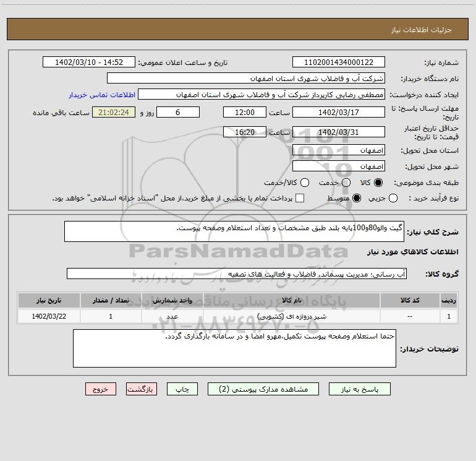This screenshot has height=461, width=476.
Task: Click the خروج exit button
Action: (x=101, y=389)
